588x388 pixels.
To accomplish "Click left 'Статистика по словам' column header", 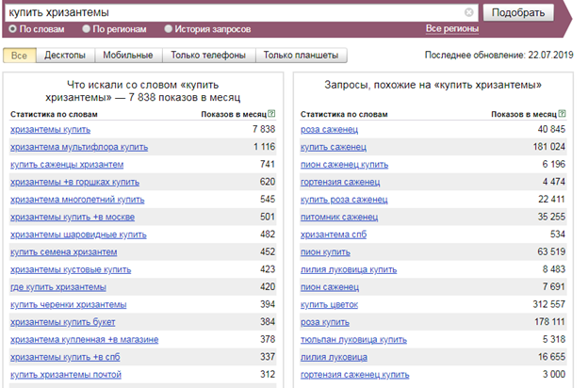I will pyautogui.click(x=54, y=114).
